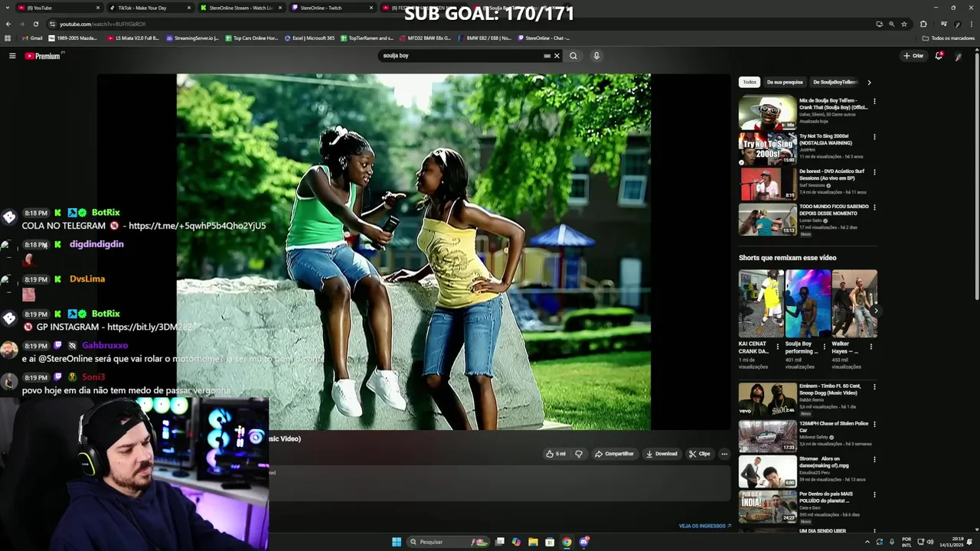Viewport: 980px width, 551px height.
Task: Open File Explorer from the taskbar
Action: pyautogui.click(x=533, y=542)
